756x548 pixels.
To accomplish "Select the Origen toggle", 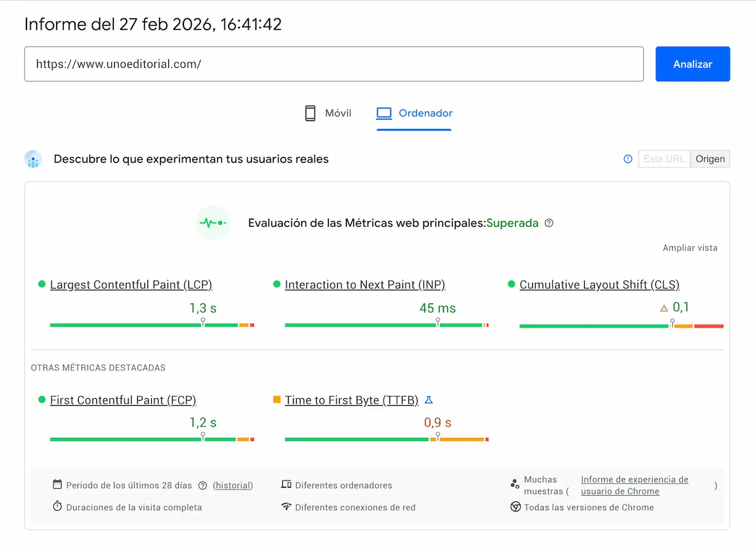I will pos(710,159).
